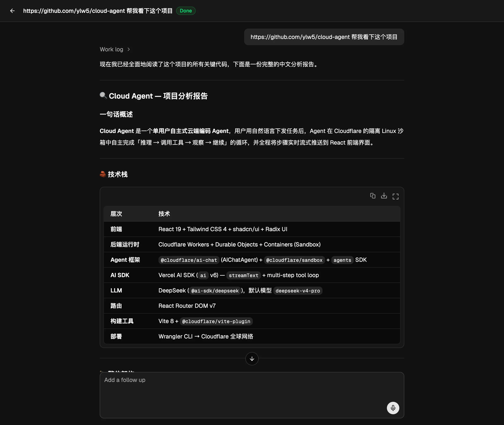Image resolution: width=504 pixels, height=425 pixels.
Task: Expand the table to fullscreen
Action: click(x=395, y=196)
